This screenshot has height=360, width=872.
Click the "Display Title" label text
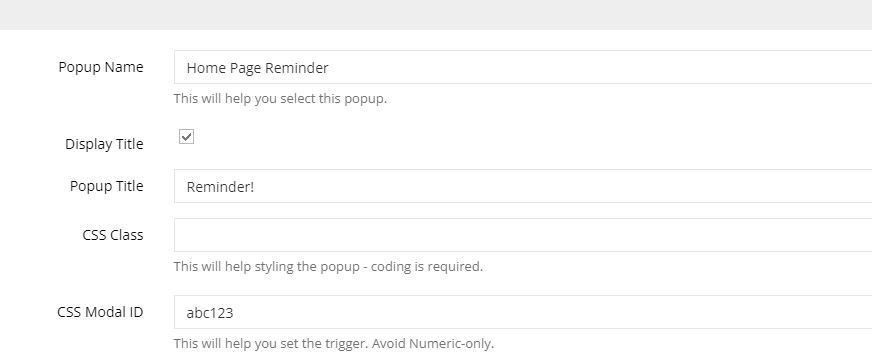104,144
